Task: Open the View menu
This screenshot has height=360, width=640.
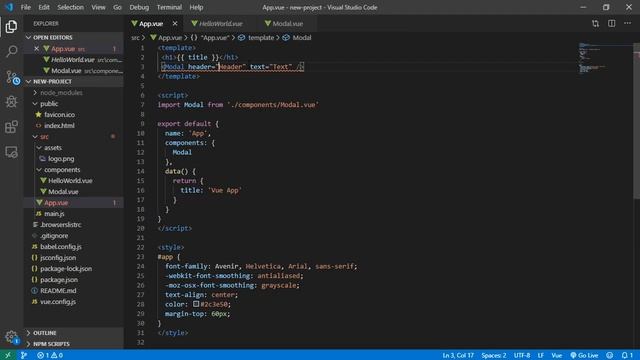Action: pos(98,7)
